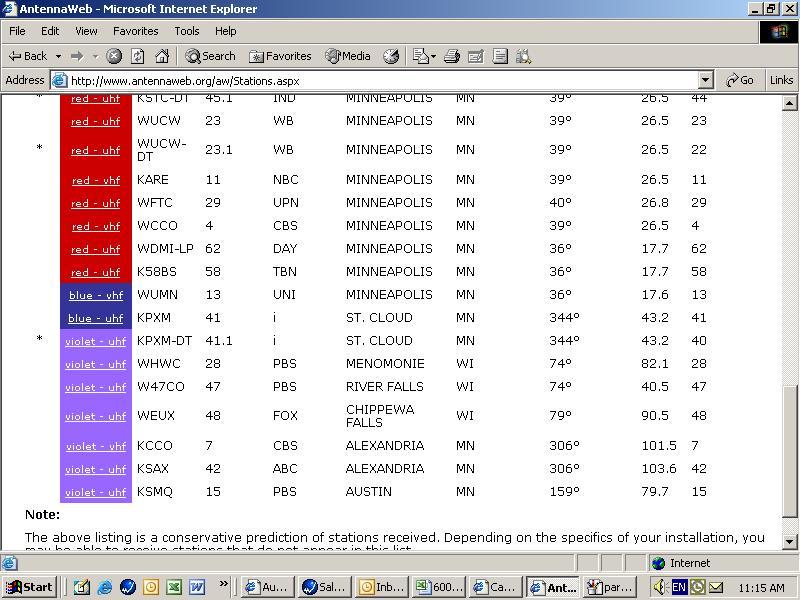The width and height of the screenshot is (800, 600).
Task: Click the 'red - uhf' link for WFTC
Action: point(96,203)
